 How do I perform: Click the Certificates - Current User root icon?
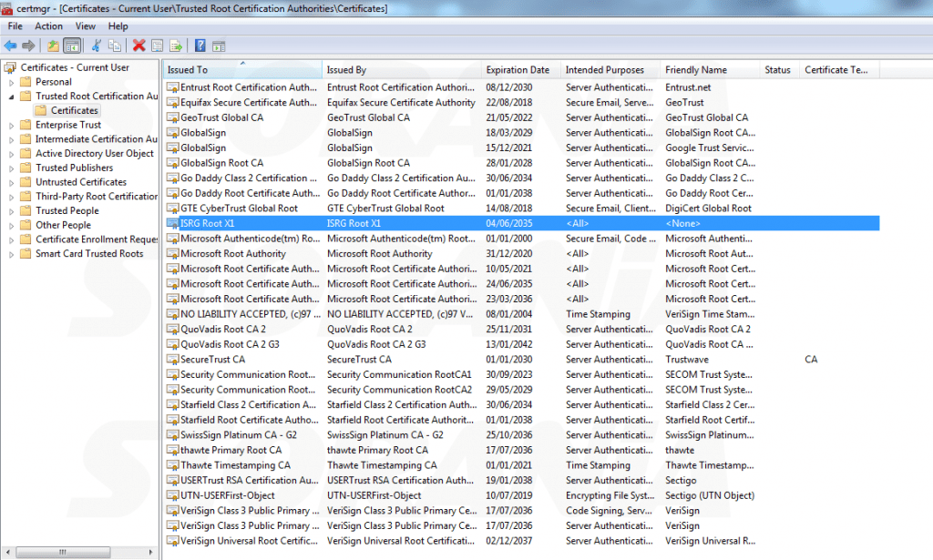(x=10, y=67)
